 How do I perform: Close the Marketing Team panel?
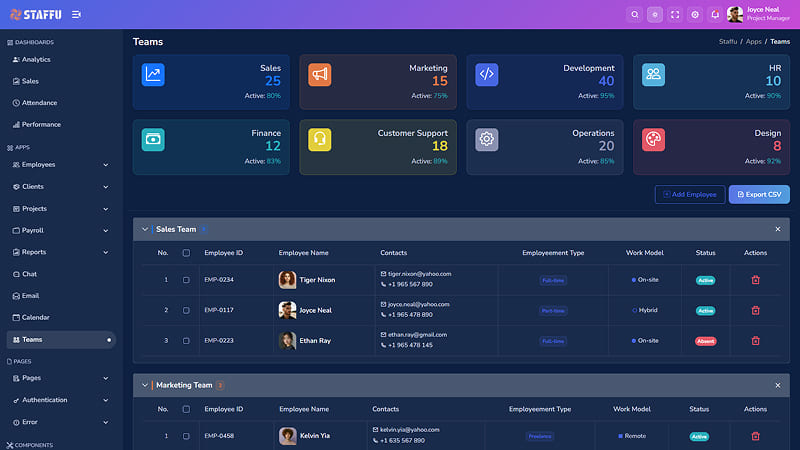pyautogui.click(x=778, y=386)
